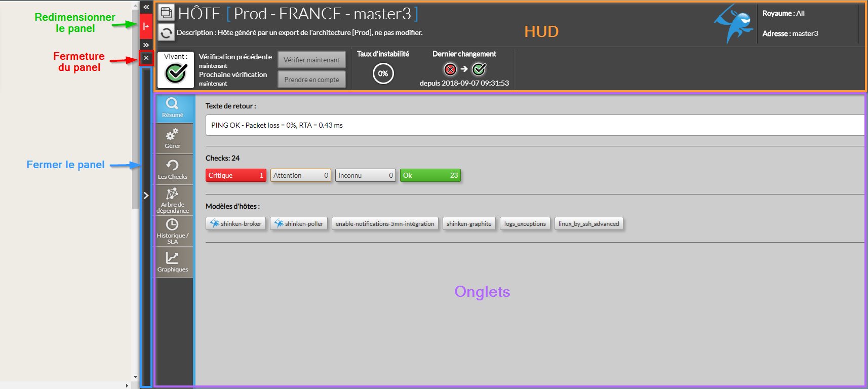Image resolution: width=868 pixels, height=389 pixels.
Task: Switch to the Les Checks tab
Action: (173, 170)
